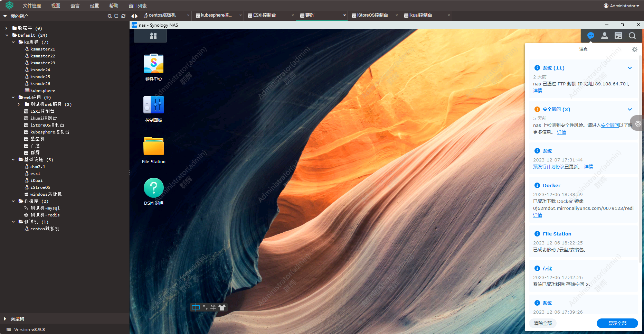Select 百度 web application

click(35, 146)
